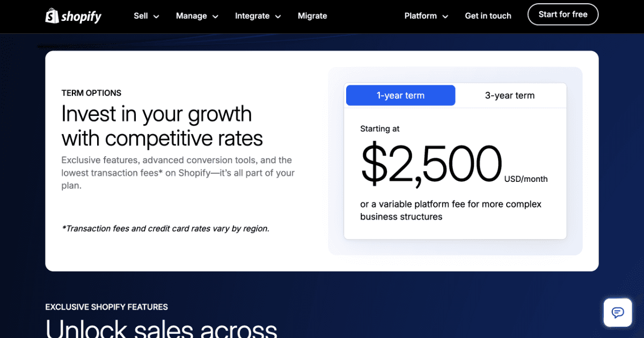Expand the Manage dropdown menu

[x=197, y=16]
